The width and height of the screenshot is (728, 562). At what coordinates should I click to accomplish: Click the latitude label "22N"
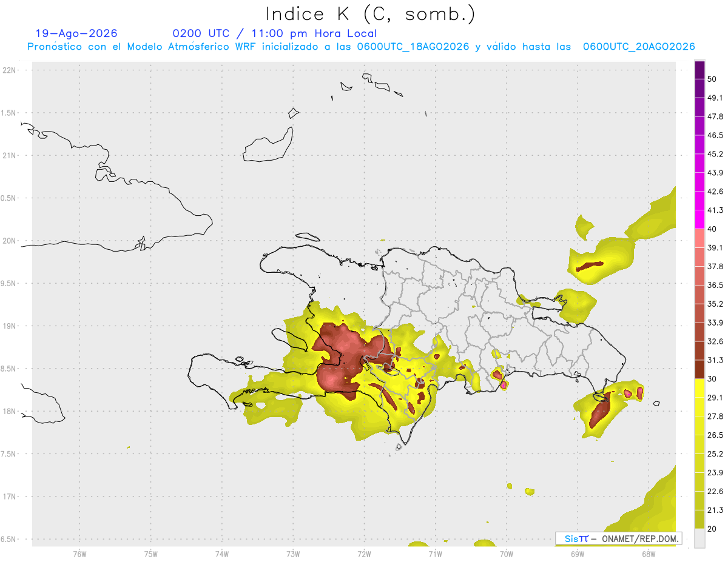coord(9,70)
